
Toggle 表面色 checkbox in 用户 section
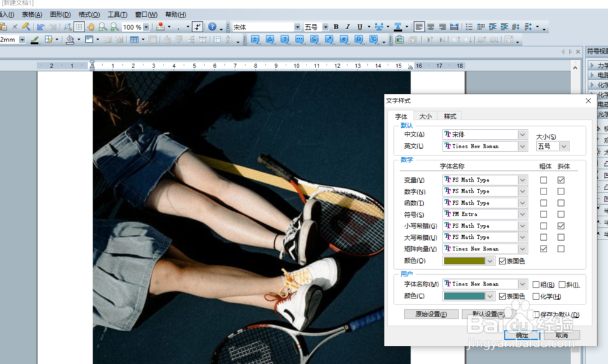503,296
